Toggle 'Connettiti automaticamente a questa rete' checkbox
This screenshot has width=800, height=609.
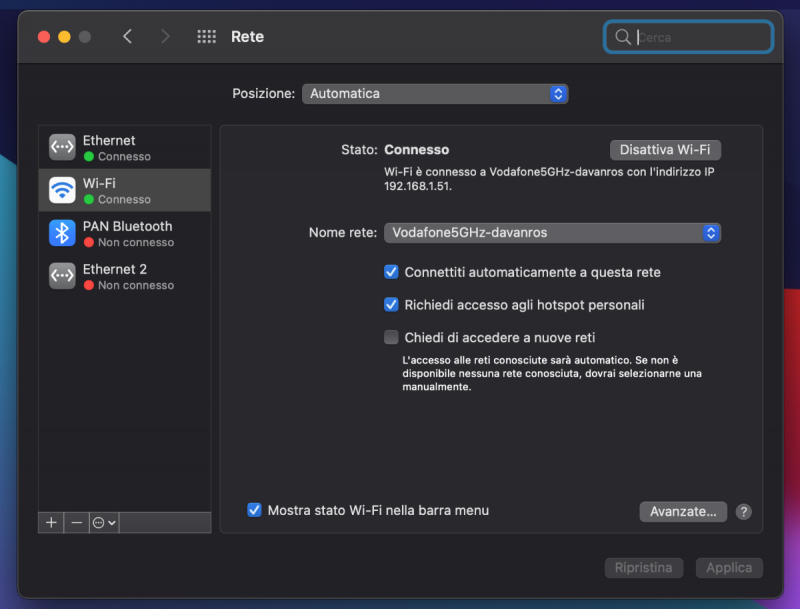(x=392, y=272)
